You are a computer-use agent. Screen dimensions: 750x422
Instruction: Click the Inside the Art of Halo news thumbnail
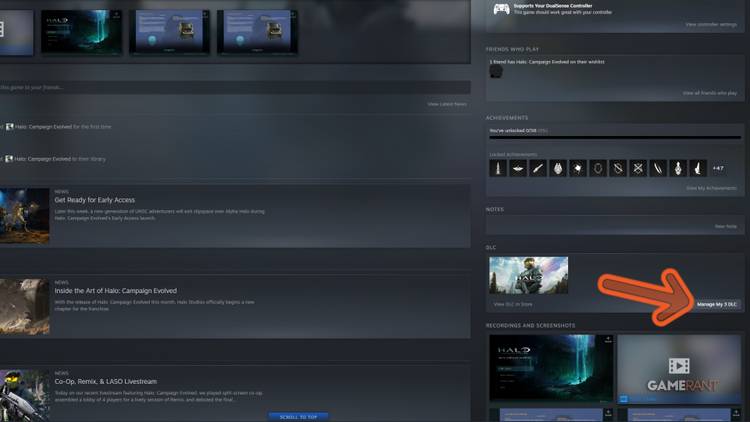click(24, 307)
